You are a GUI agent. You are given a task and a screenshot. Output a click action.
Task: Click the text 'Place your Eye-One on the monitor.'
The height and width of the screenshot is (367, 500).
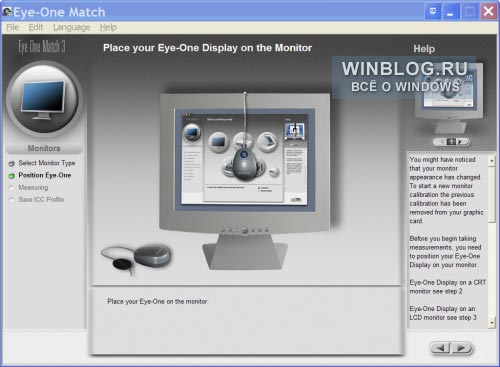click(158, 301)
